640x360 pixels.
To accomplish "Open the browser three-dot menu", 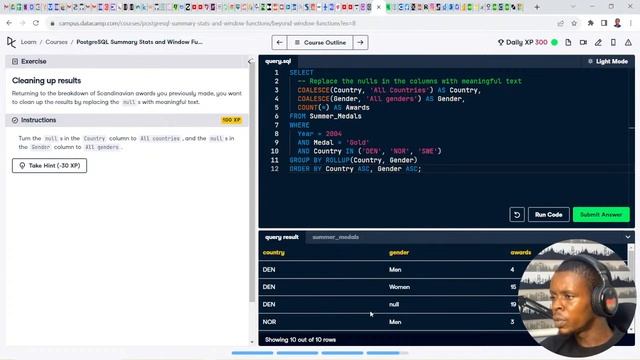I will 631,23.
